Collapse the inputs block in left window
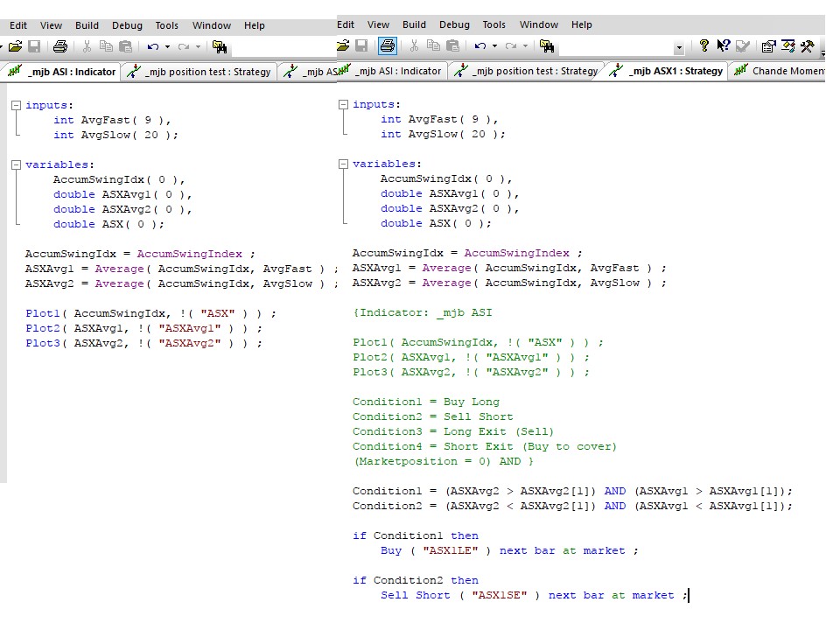Screen dimensions: 840x630 coord(16,106)
